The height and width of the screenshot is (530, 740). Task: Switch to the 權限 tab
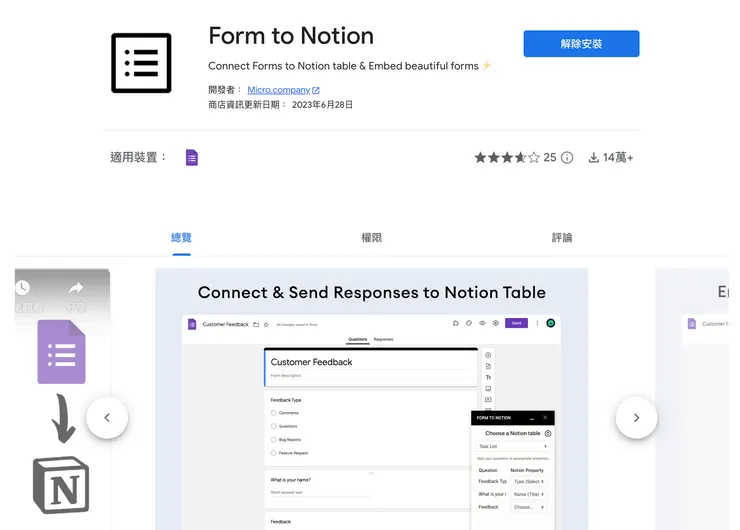[371, 237]
